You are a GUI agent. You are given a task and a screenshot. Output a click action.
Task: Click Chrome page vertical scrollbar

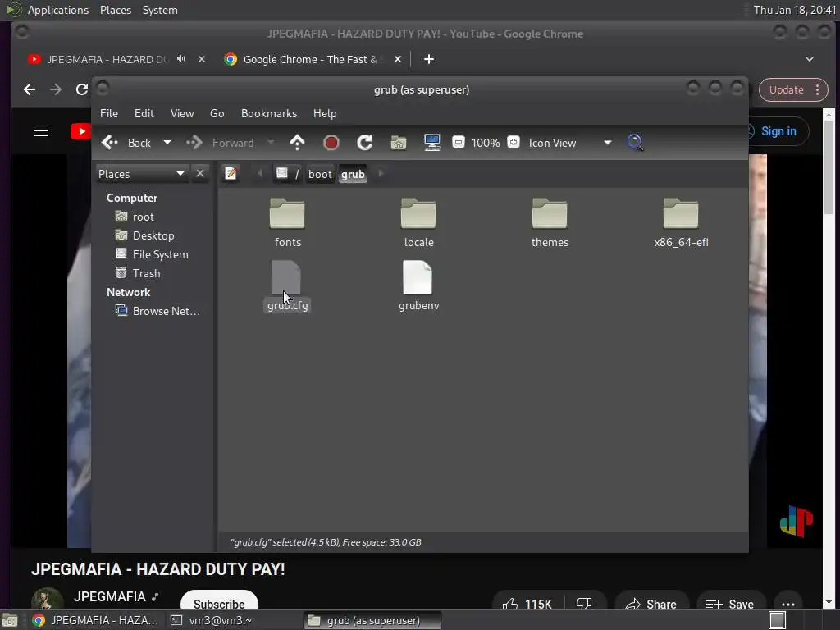829,166
